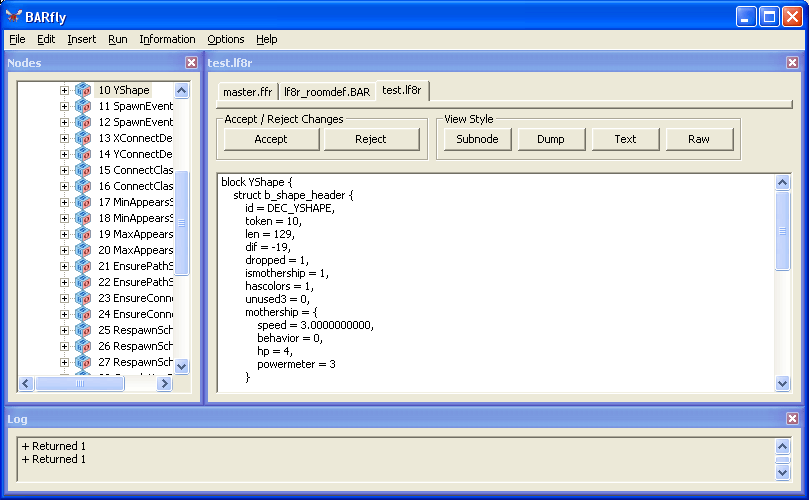Click the node icon beside 25 RespawnSch

tap(83, 330)
